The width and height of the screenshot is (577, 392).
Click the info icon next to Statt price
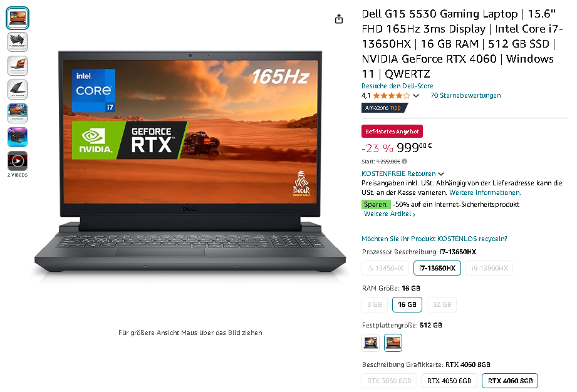click(405, 161)
